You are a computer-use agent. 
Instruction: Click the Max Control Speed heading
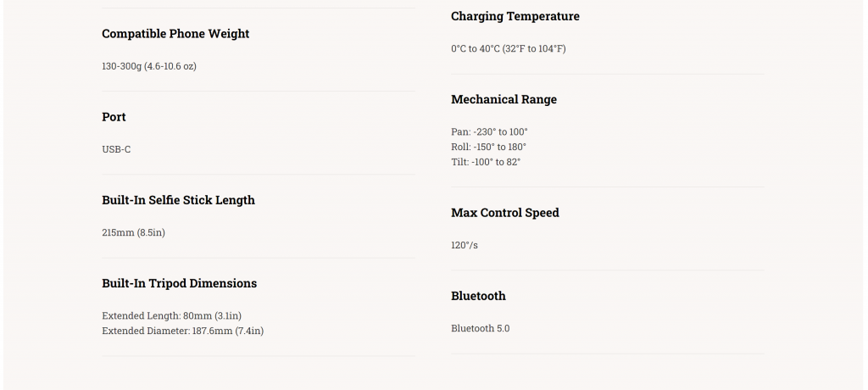pos(505,213)
